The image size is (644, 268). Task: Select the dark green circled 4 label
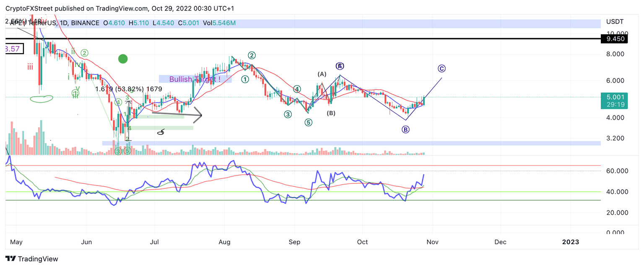[x=297, y=89]
